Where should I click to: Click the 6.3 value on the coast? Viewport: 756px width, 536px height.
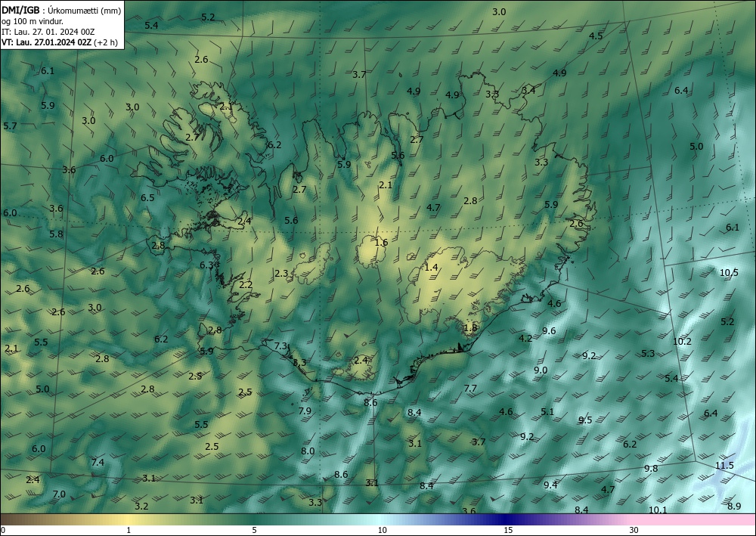tap(206, 265)
